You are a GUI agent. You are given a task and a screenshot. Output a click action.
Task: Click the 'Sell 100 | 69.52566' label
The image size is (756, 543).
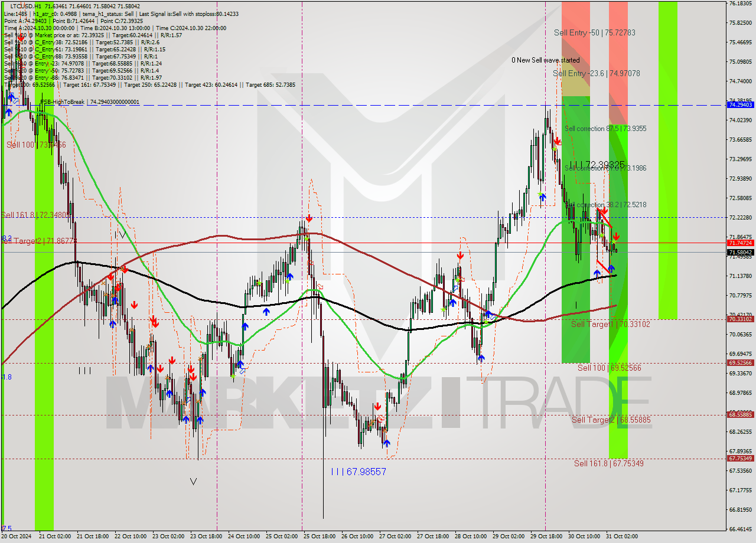click(610, 368)
